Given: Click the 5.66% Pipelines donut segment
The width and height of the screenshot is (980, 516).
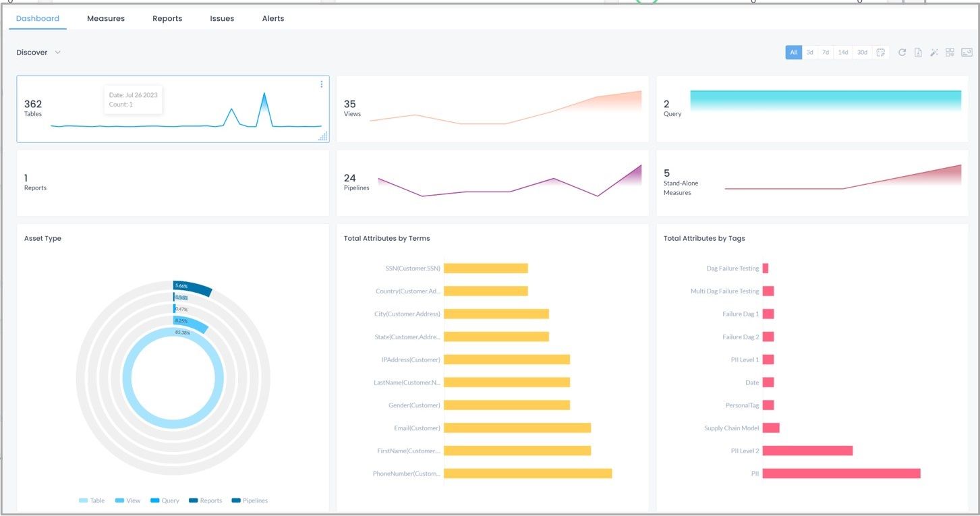Looking at the screenshot, I should point(192,288).
